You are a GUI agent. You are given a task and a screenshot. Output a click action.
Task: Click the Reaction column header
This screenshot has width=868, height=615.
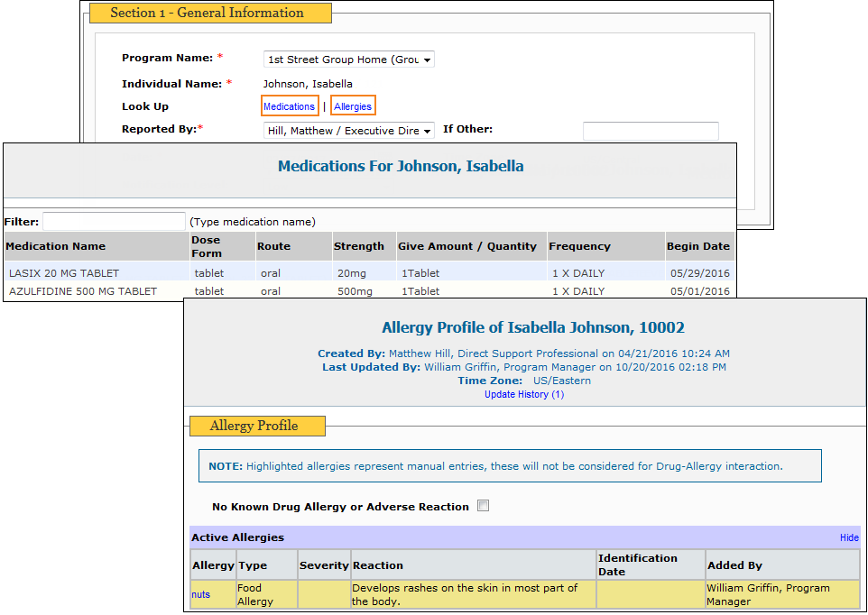474,565
